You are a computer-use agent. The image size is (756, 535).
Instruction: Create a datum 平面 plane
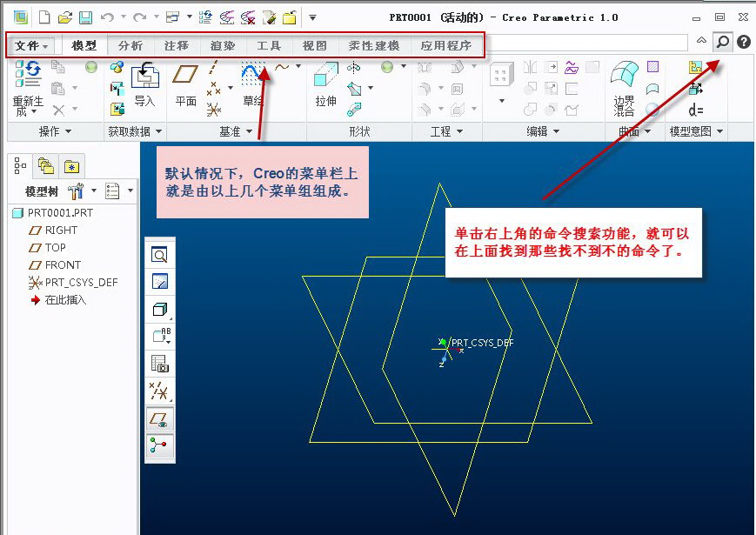[185, 84]
